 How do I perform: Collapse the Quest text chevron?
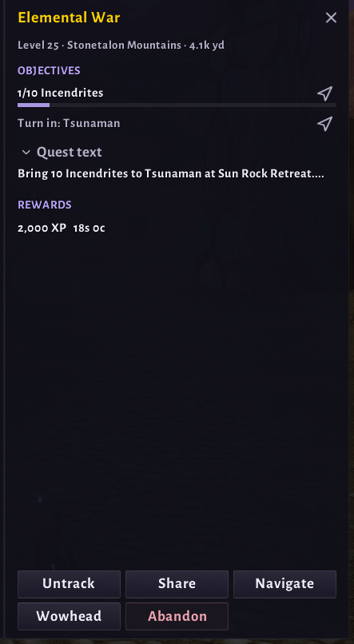coord(26,153)
